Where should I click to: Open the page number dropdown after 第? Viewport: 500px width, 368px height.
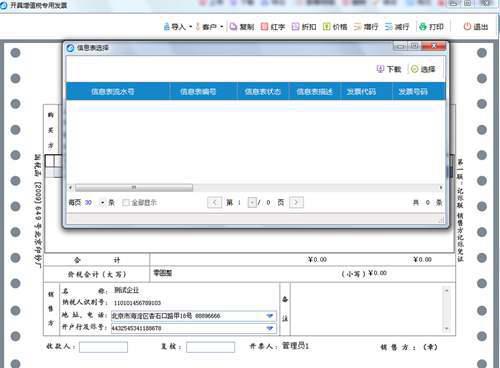252,202
